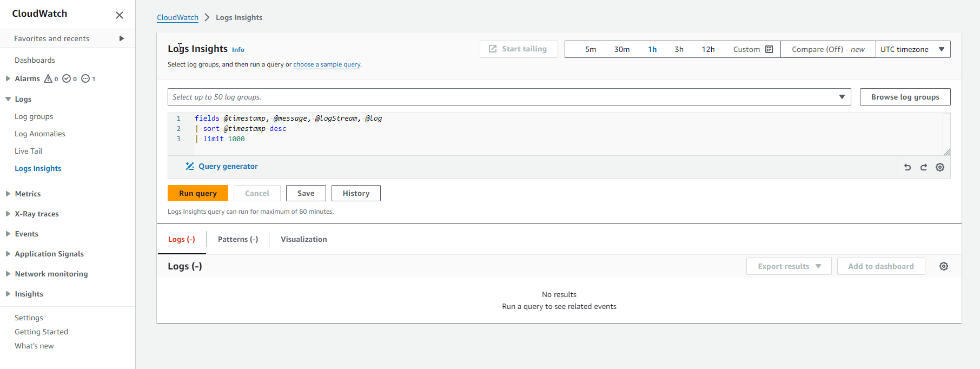This screenshot has height=369, width=980.
Task: Open the choose a sample query link
Action: click(327, 64)
